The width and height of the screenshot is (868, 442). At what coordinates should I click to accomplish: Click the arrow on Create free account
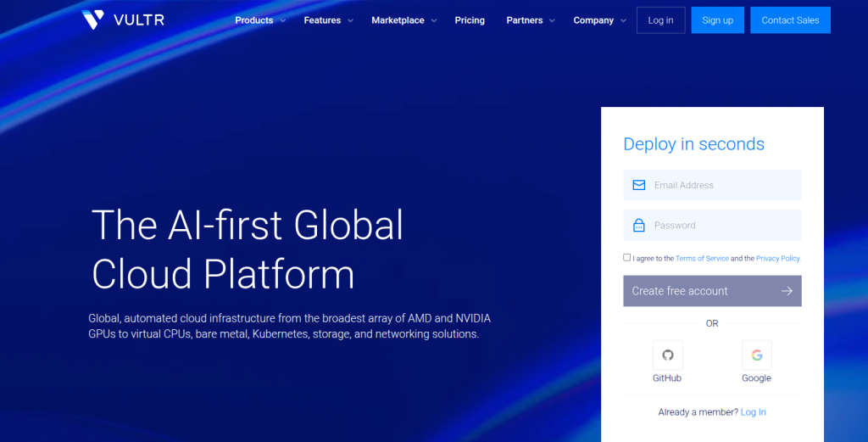tap(787, 291)
